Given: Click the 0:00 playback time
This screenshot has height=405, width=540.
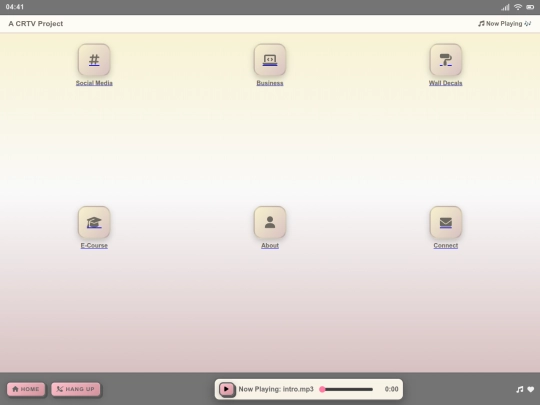Looking at the screenshot, I should point(392,389).
